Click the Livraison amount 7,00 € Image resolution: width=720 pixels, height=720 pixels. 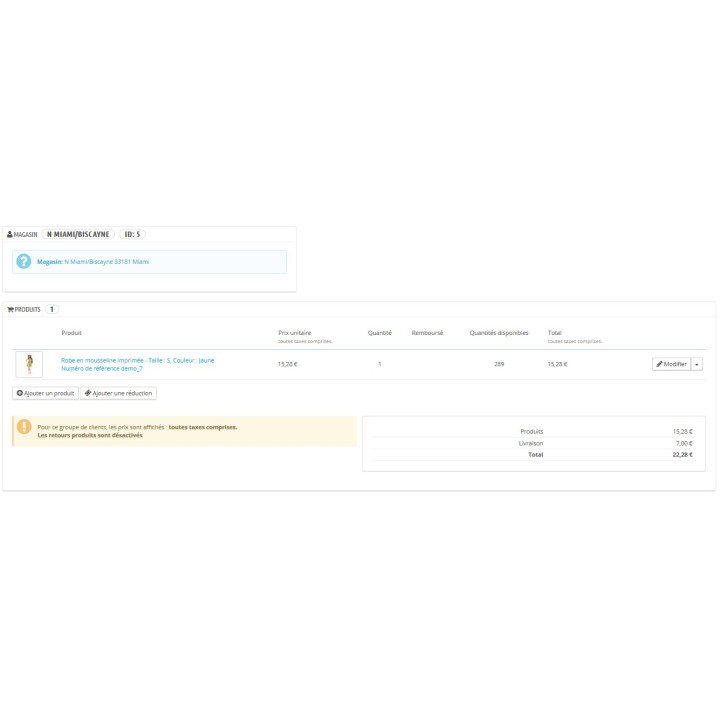click(x=684, y=444)
